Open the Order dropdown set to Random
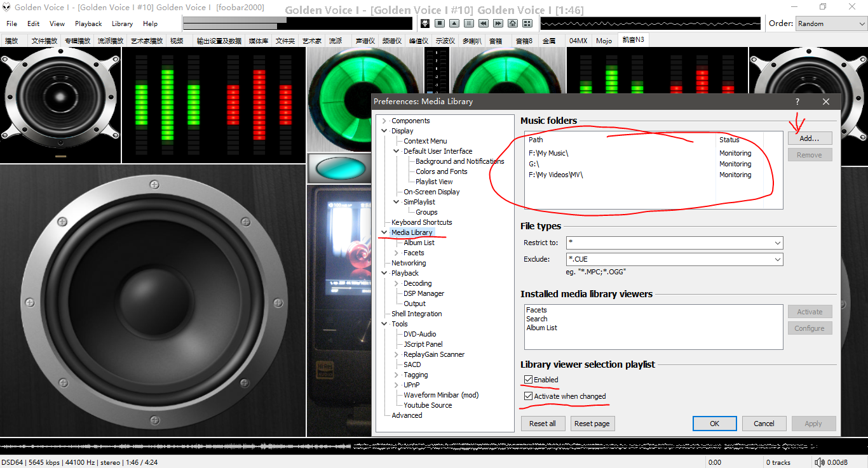This screenshot has height=468, width=868. (831, 23)
